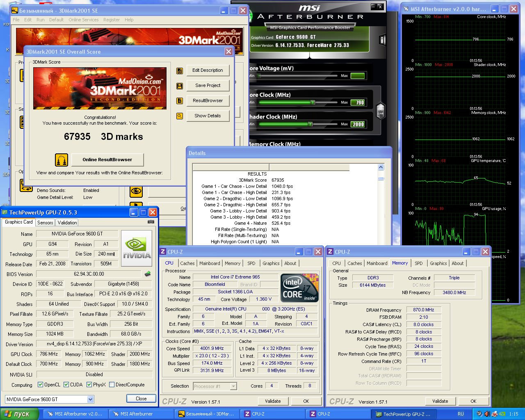Viewport: 525px width, 420px height.
Task: Click the DRAM Frequency 870.0 MHz value
Action: 424,310
